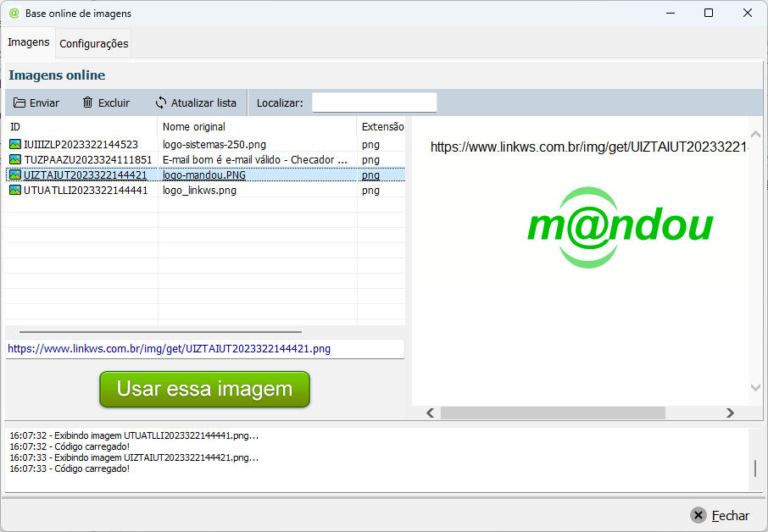The image size is (768, 532).
Task: Focus the Localizar search field
Action: click(374, 103)
